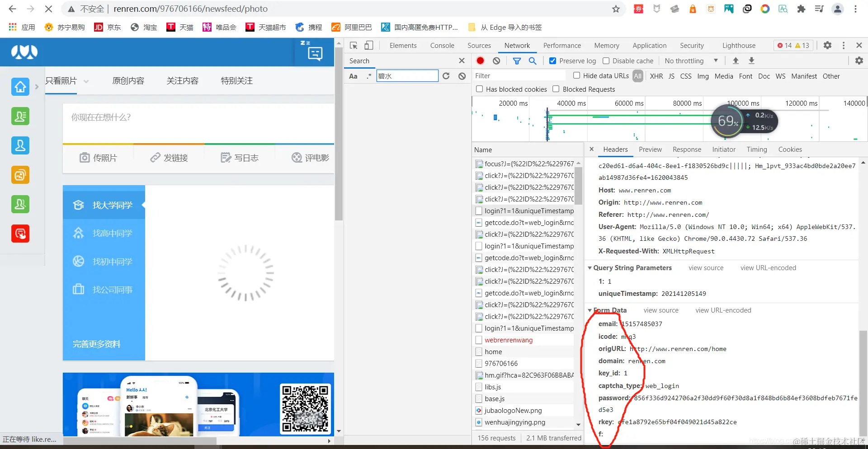The image size is (868, 449).
Task: Enable Disable cache checkbox
Action: [606, 61]
